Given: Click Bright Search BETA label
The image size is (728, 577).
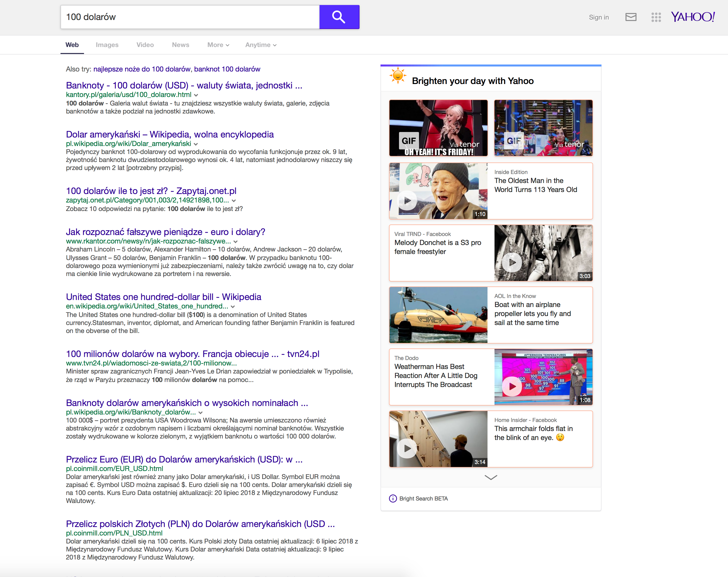Looking at the screenshot, I should click(423, 499).
